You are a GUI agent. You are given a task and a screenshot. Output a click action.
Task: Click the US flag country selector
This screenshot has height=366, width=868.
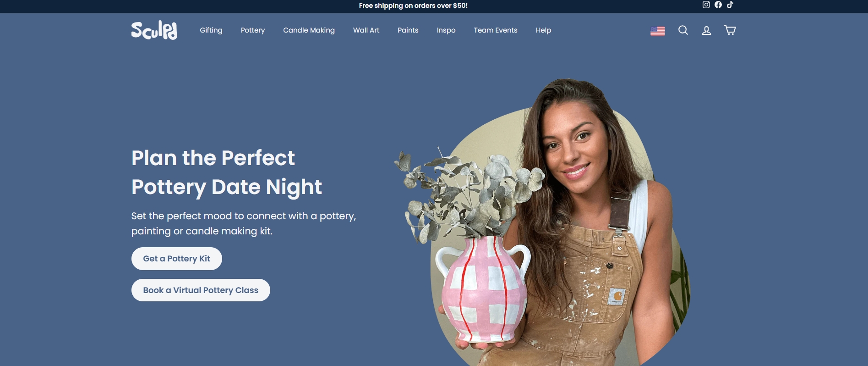[658, 31]
